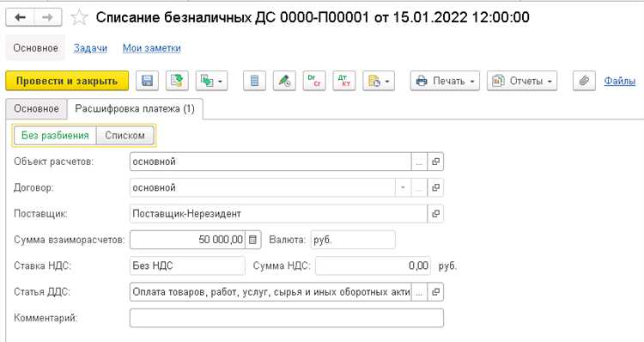
Task: Click Провести и закрыть button
Action: click(67, 81)
